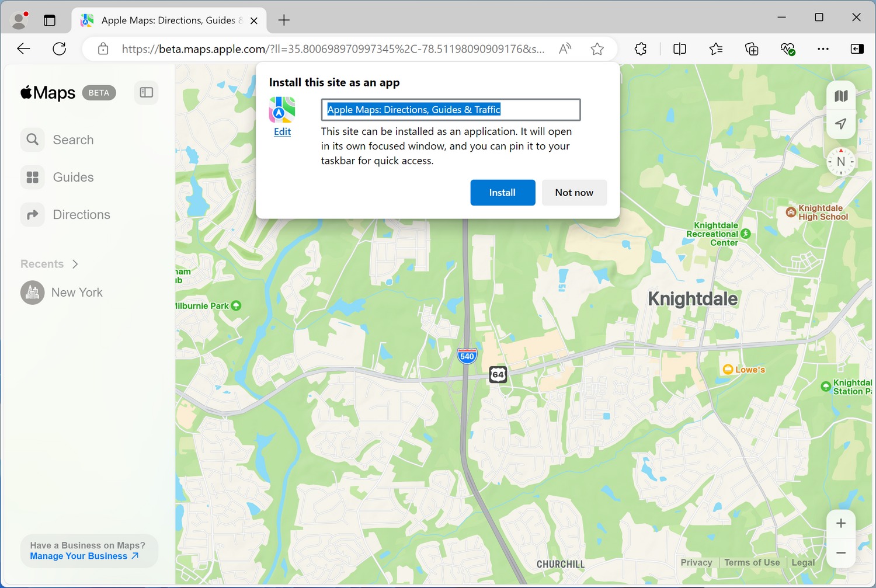876x588 pixels.
Task: Click the Apple Maps app icon thumbnail
Action: coord(282,110)
